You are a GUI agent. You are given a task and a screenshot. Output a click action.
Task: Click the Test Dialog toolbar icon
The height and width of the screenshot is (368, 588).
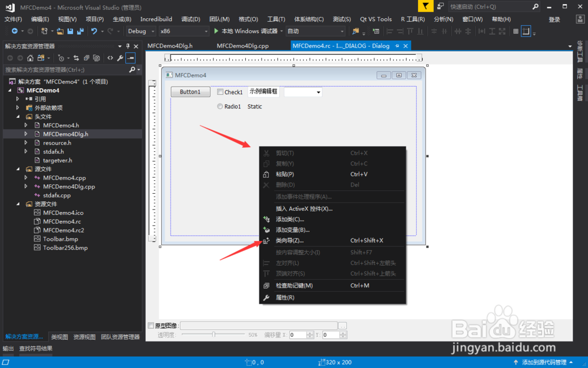point(376,31)
